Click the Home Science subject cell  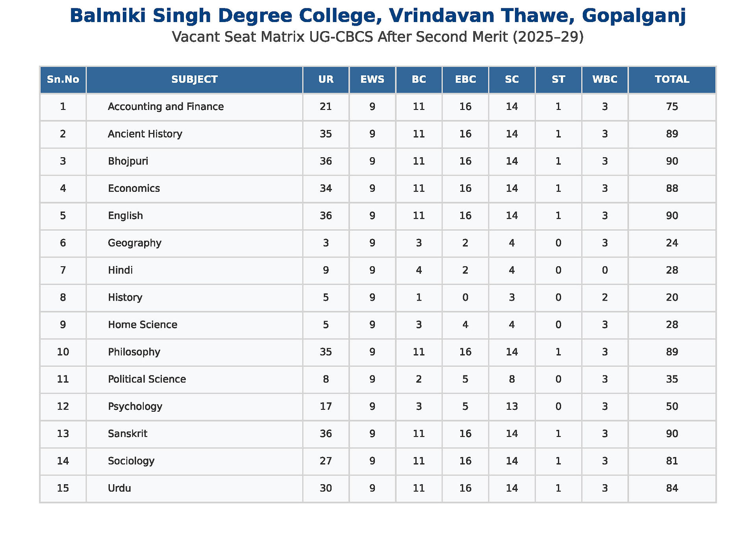coord(194,325)
